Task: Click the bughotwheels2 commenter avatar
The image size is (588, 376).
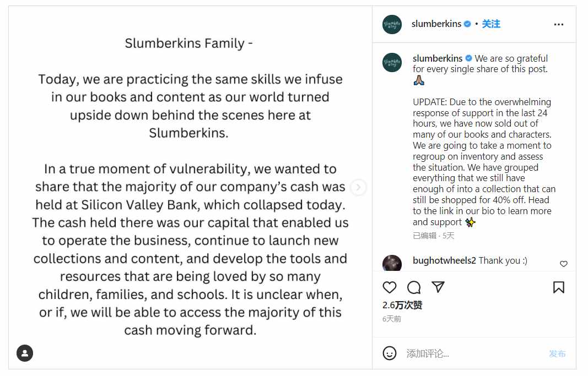Action: tap(392, 264)
